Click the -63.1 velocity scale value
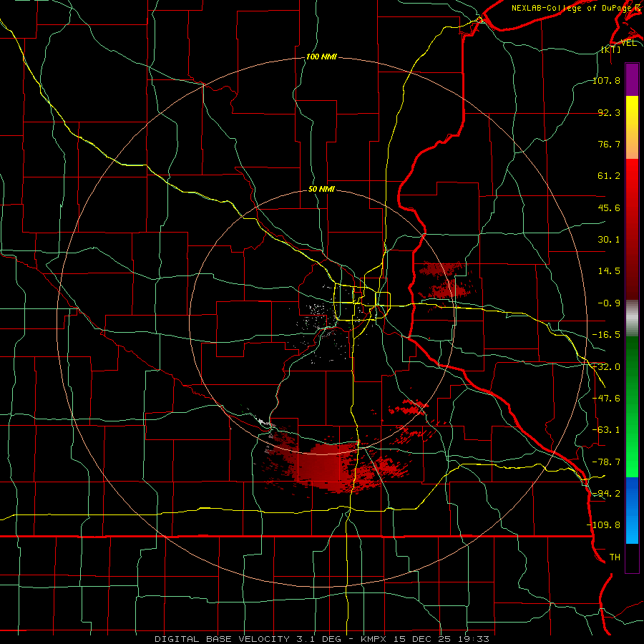644x644 pixels. [x=606, y=430]
